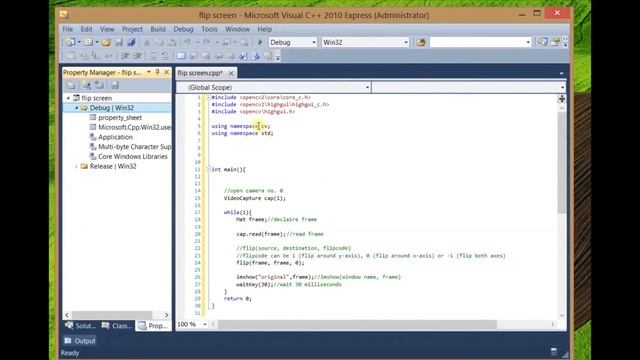Click the Redo arrow icon
640x360 pixels.
pos(207,42)
